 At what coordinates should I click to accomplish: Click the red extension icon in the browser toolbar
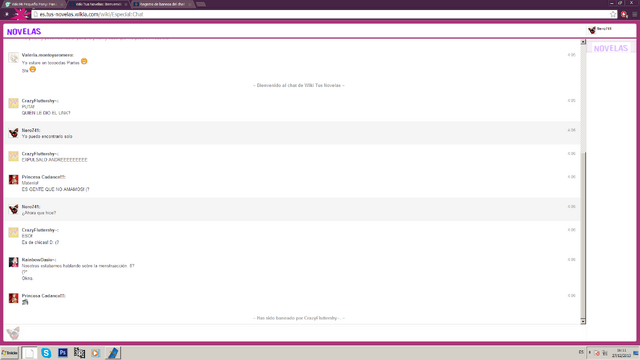pyautogui.click(x=624, y=14)
